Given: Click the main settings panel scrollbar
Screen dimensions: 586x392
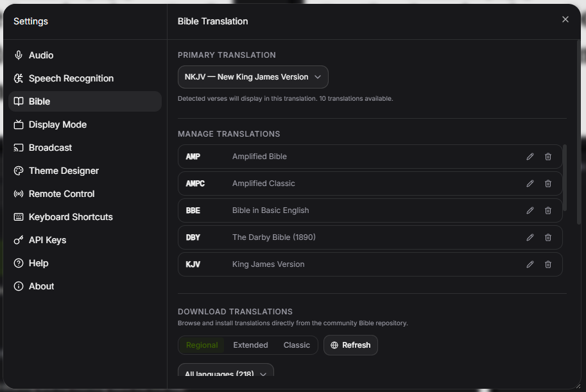Looking at the screenshot, I should coord(579,132).
